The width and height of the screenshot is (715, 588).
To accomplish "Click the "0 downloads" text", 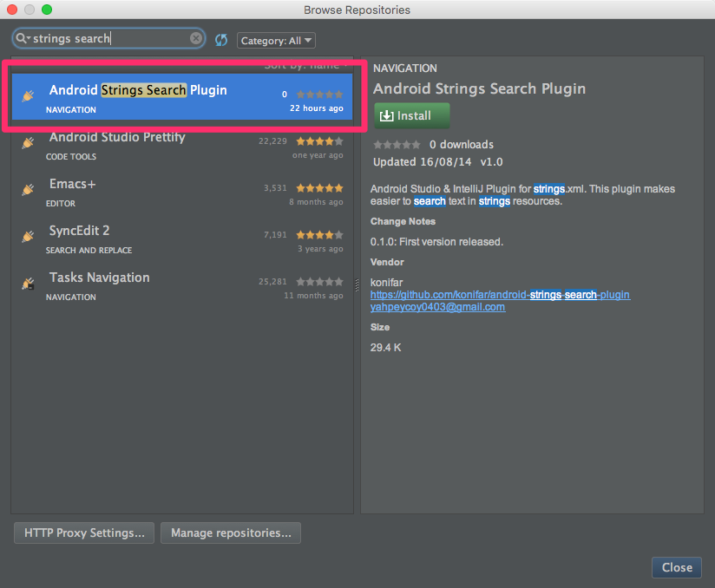I will coord(462,145).
